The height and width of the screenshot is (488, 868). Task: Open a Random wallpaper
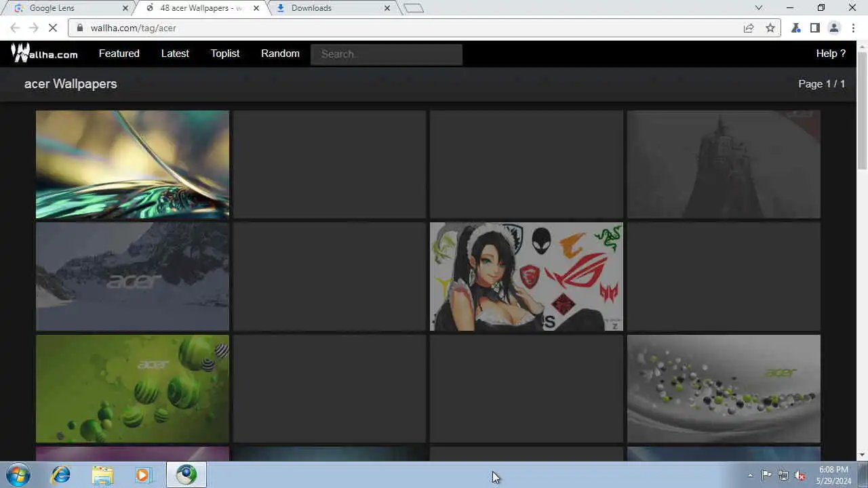[280, 54]
